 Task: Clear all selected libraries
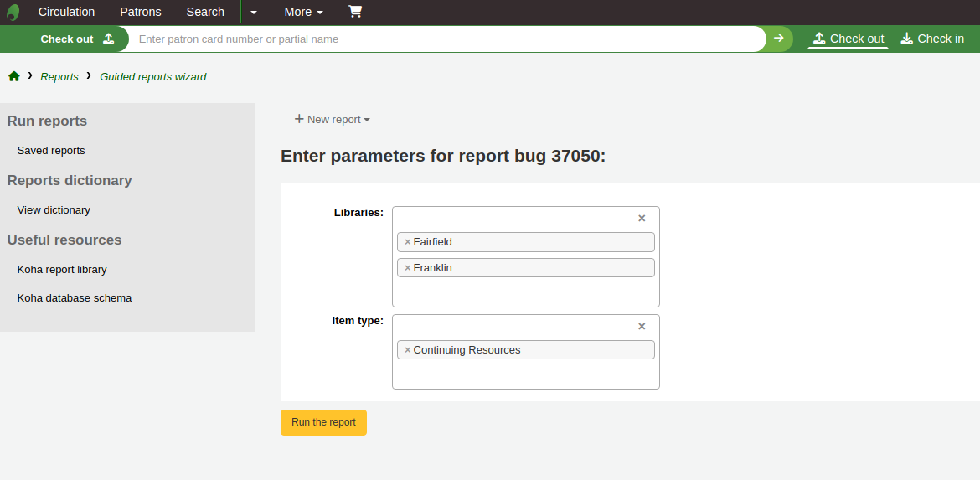(x=642, y=219)
